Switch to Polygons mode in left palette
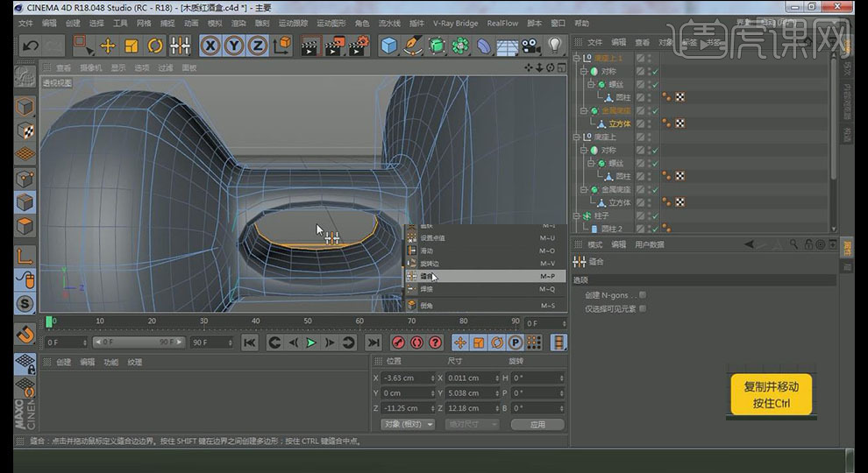 (x=25, y=226)
